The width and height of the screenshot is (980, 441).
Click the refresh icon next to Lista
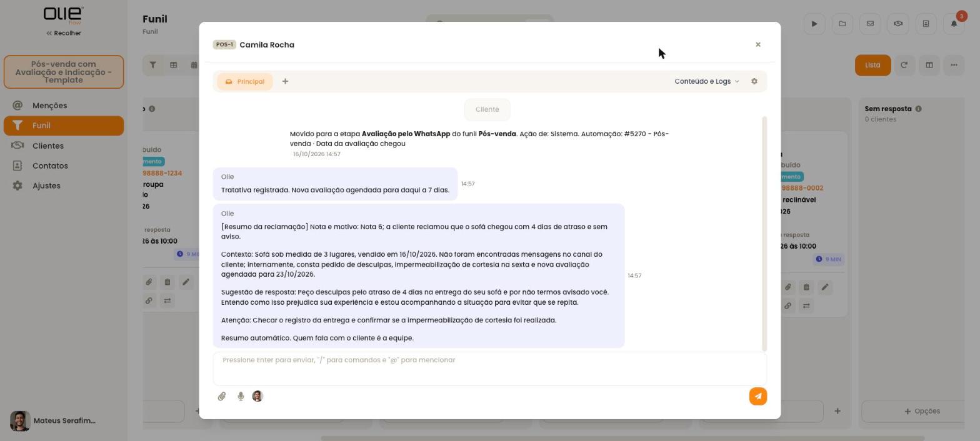coord(904,65)
